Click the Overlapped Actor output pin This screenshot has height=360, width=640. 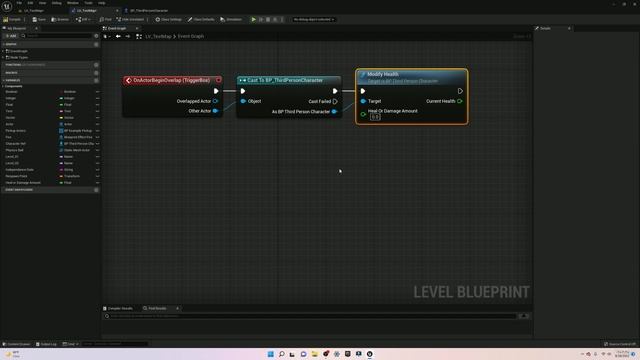215,101
